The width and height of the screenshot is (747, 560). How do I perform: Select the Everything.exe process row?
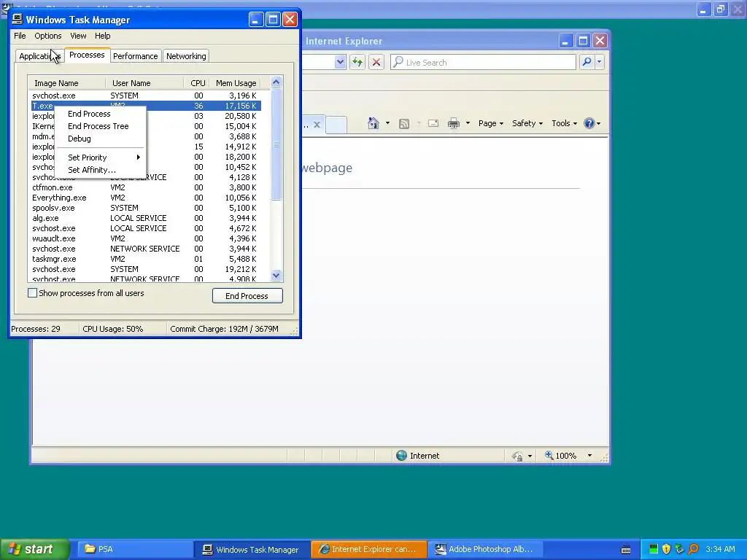click(146, 198)
